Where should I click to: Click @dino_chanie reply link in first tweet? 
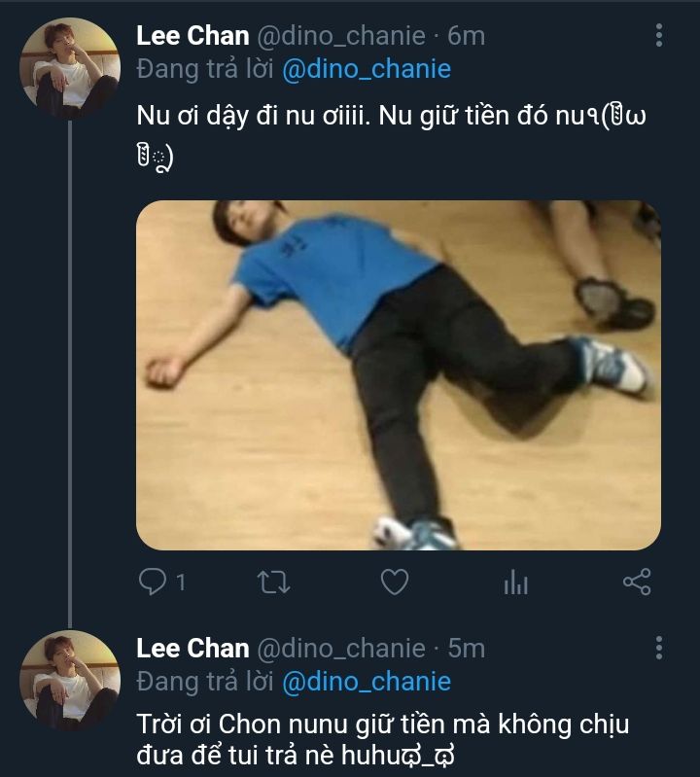coord(367,69)
